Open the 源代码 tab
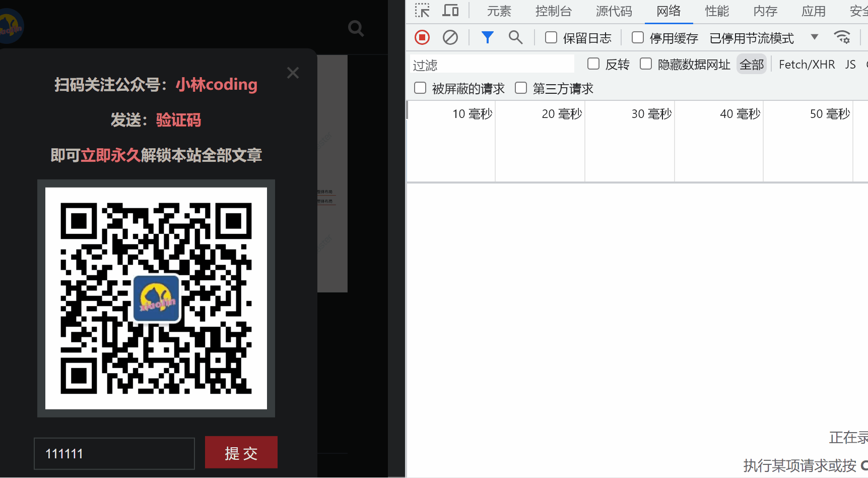This screenshot has width=868, height=478. coord(614,11)
